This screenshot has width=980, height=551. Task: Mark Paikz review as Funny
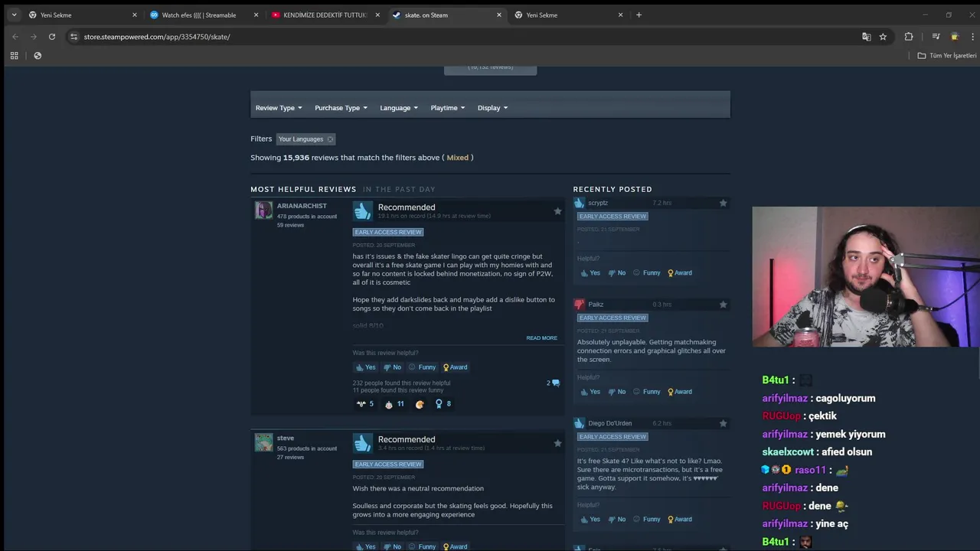click(x=646, y=392)
